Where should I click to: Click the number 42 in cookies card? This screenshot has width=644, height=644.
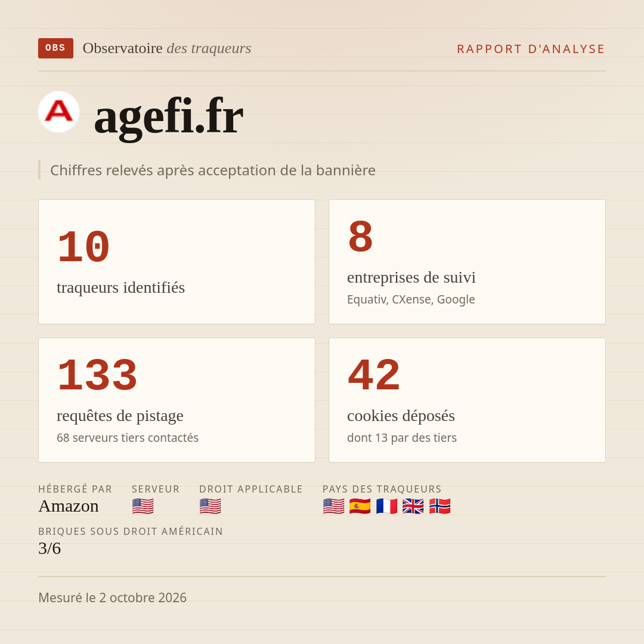click(374, 376)
